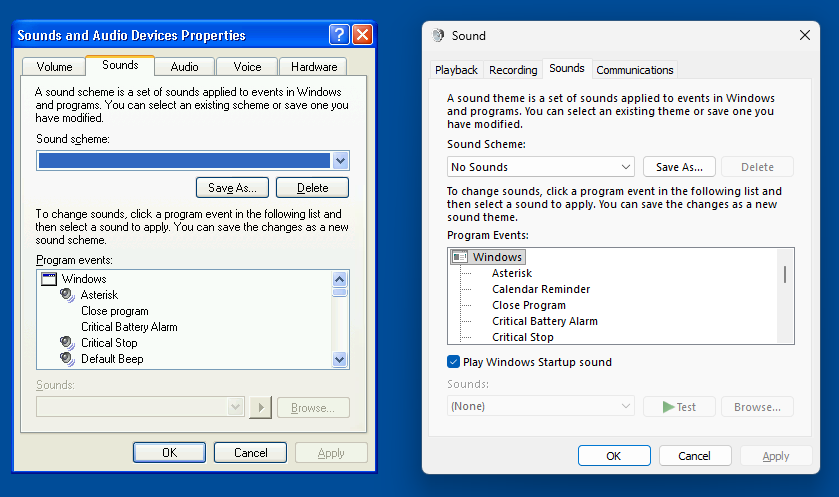Select Calendar Reminder in Program Events
The height and width of the screenshot is (497, 839).
coord(540,289)
